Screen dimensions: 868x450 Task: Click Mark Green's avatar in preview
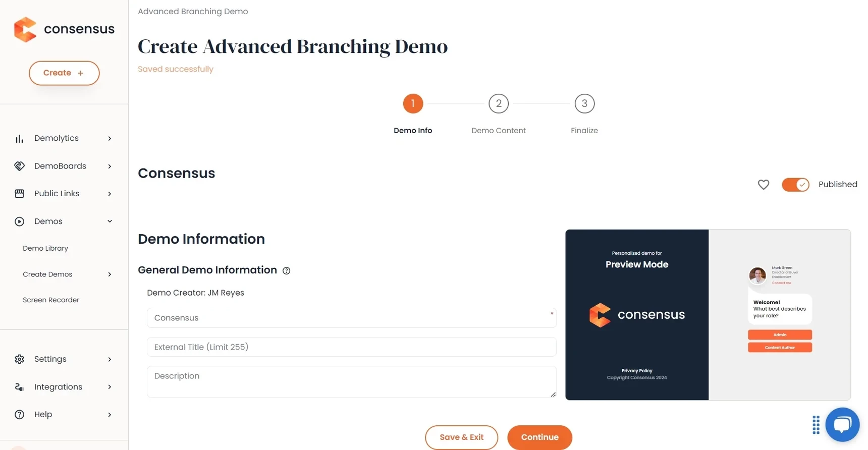click(757, 275)
